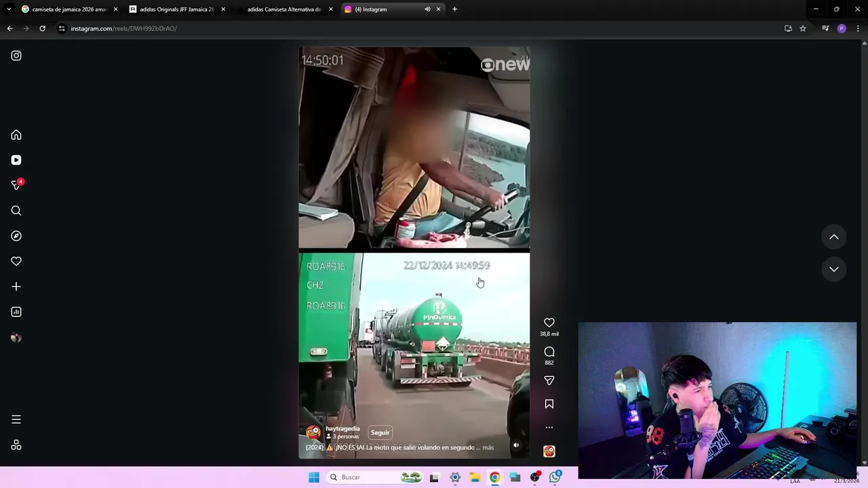Screen dimensions: 868x488
Task: Go to next reel with down chevron
Action: coord(834,269)
